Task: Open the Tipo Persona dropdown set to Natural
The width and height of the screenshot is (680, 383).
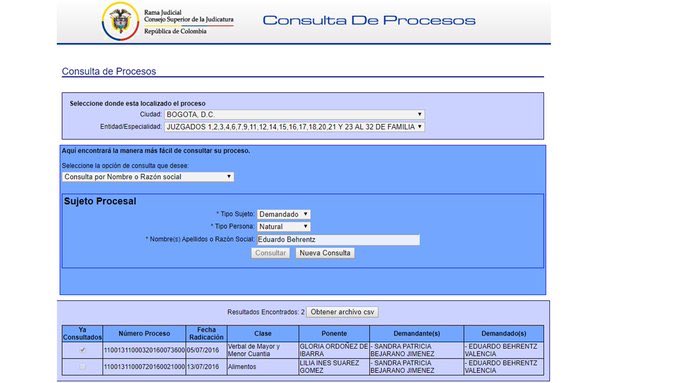Action: (284, 226)
